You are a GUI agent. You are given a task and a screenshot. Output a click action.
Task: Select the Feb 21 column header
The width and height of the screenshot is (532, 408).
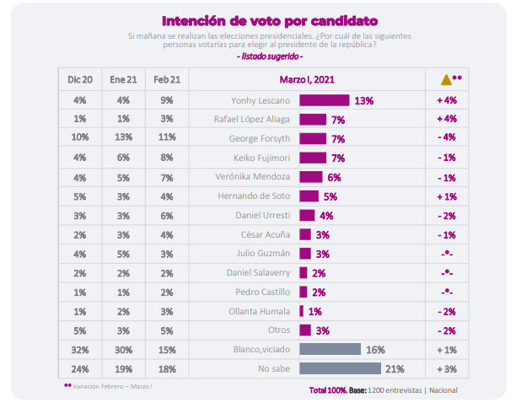click(x=167, y=80)
